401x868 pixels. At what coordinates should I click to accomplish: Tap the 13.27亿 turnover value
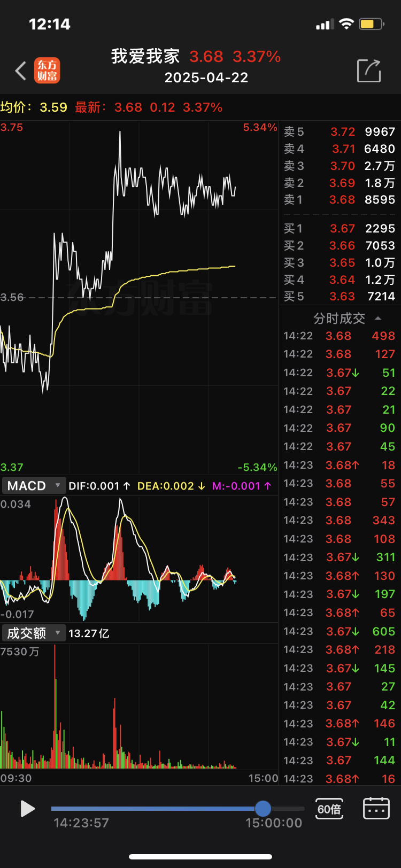click(x=89, y=633)
